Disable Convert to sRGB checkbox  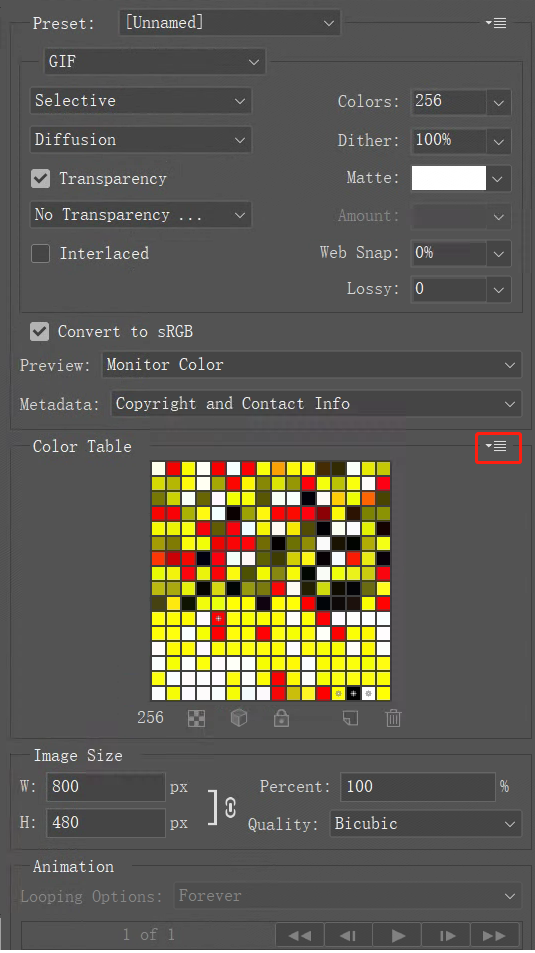coord(40,332)
